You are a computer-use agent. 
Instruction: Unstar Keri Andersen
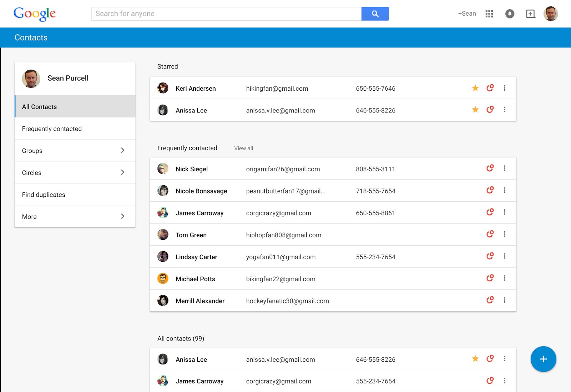coord(475,88)
